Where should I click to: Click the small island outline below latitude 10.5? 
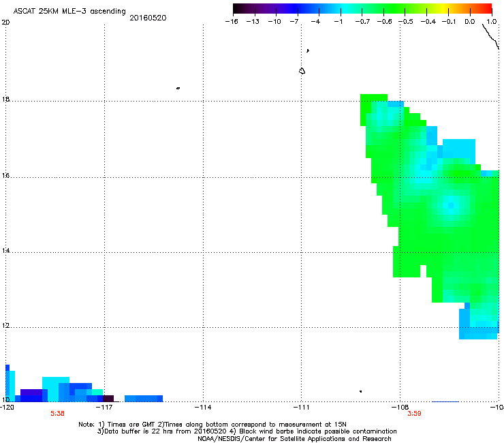(x=361, y=391)
